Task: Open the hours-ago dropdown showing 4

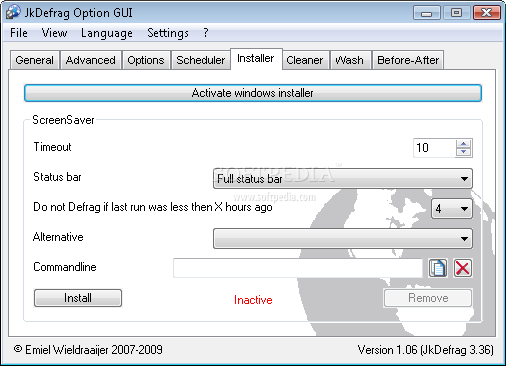Action: pos(452,209)
